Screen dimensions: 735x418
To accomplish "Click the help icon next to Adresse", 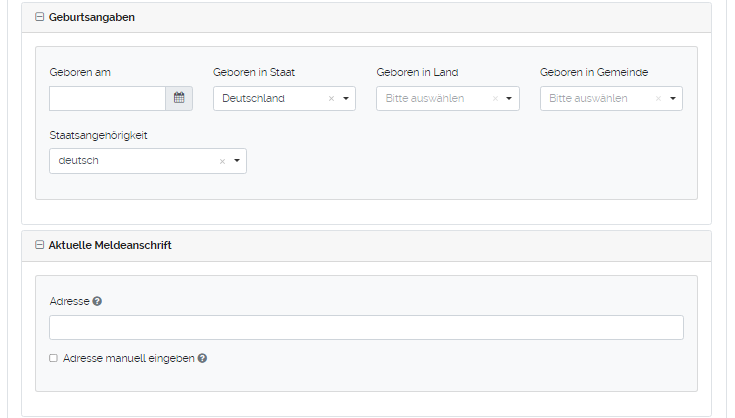I will coord(97,301).
